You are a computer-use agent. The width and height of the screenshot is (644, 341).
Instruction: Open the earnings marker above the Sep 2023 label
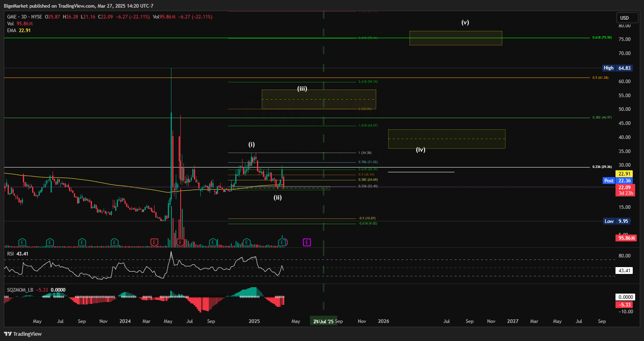point(82,242)
